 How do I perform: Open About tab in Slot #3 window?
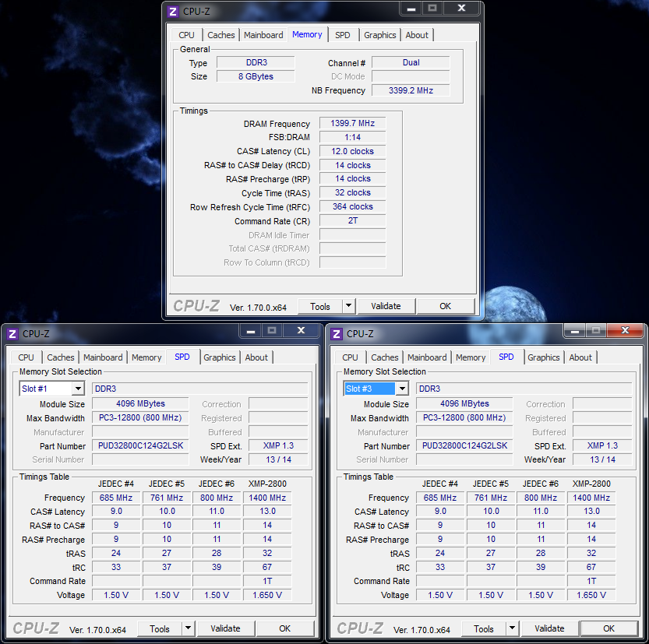tap(580, 357)
